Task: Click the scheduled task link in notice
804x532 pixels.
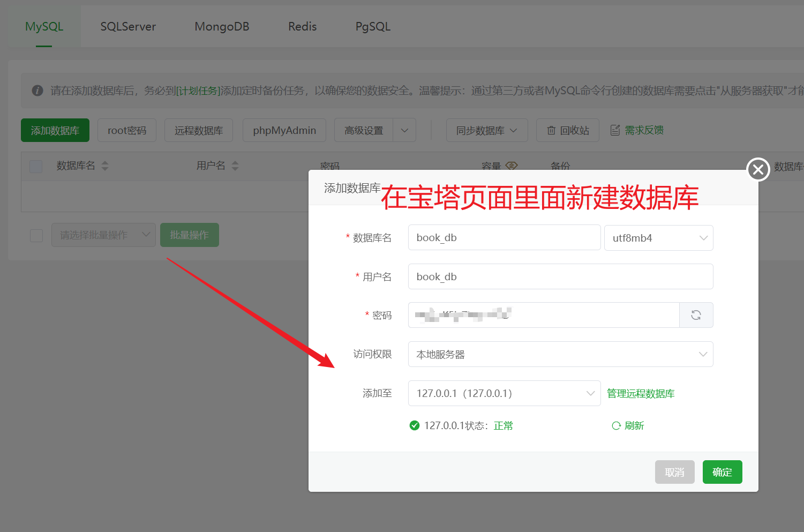Action: 198,91
